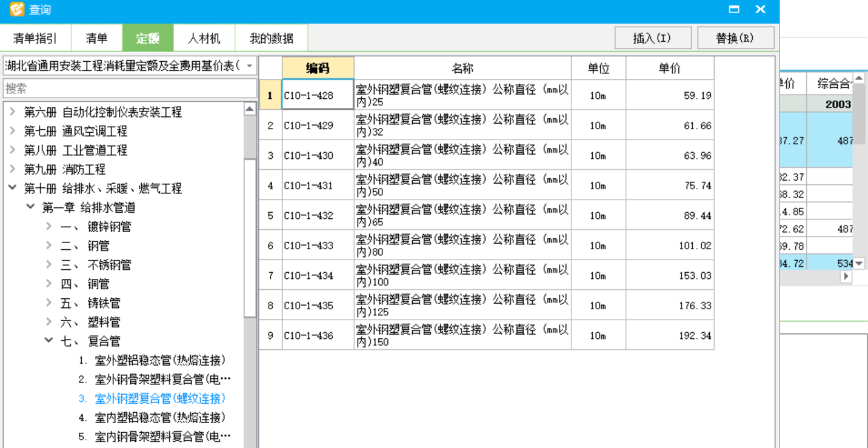Expand the 二、钢管 section arrow
The width and height of the screenshot is (868, 448).
[48, 246]
